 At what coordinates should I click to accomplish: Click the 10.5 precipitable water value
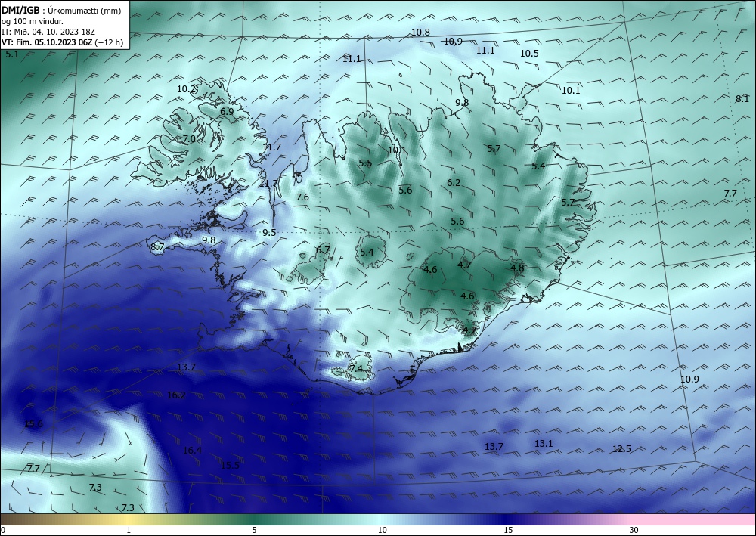click(x=529, y=54)
